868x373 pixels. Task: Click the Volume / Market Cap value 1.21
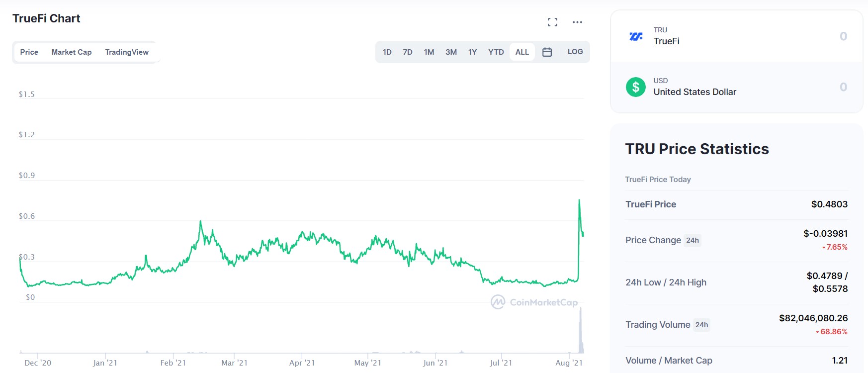pyautogui.click(x=840, y=360)
